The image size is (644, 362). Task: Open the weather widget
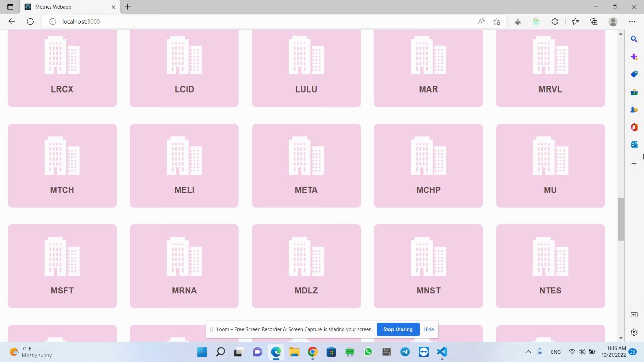(x=31, y=352)
